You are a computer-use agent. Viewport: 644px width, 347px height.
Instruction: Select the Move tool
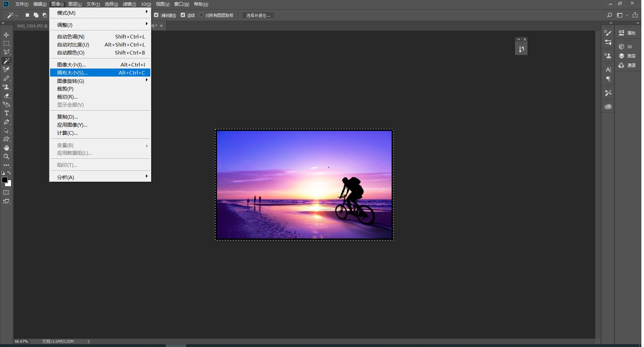[6, 35]
